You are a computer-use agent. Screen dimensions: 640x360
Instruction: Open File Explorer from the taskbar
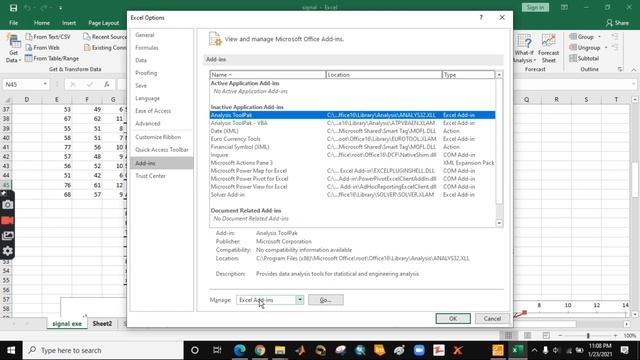click(280, 350)
